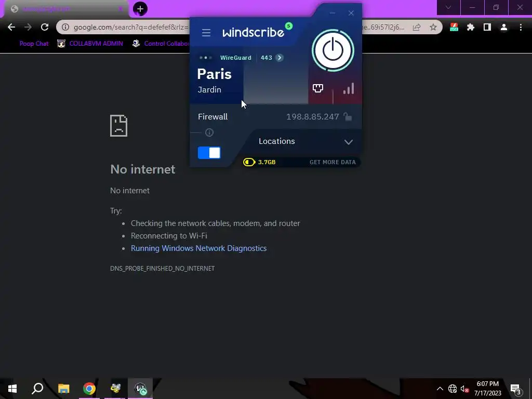This screenshot has width=532, height=399.
Task: View site information icon in address bar
Action: tap(65, 27)
